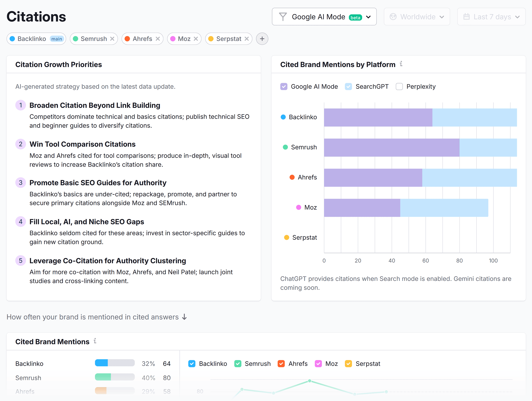532x401 pixels.
Task: Click the orange Ahrefs dot in the bar chart
Action: (292, 177)
